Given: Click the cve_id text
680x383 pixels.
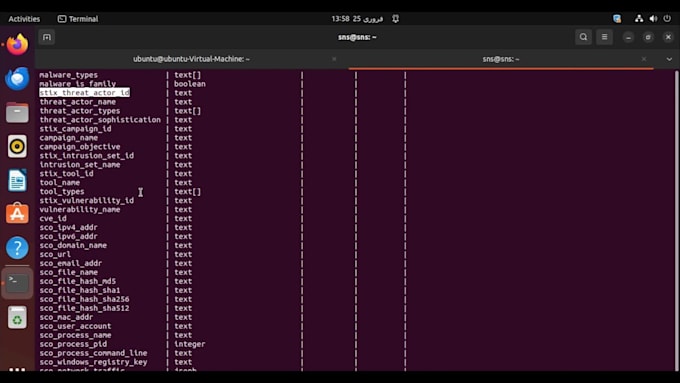Looking at the screenshot, I should [53, 219].
